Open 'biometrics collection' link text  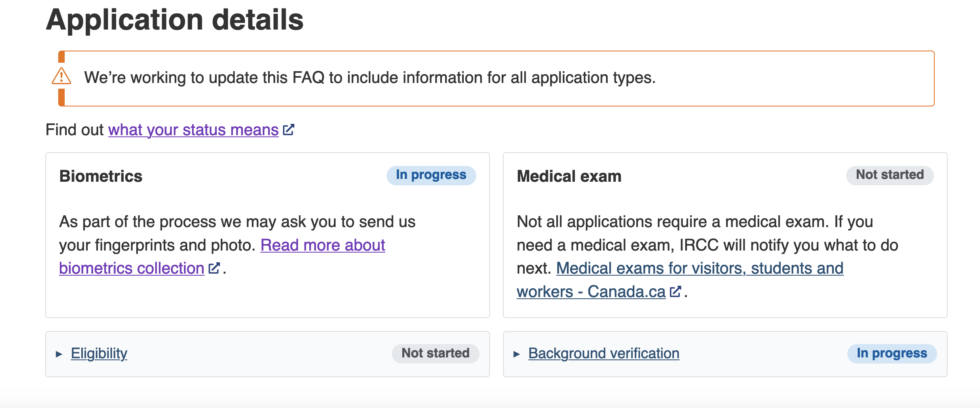132,268
